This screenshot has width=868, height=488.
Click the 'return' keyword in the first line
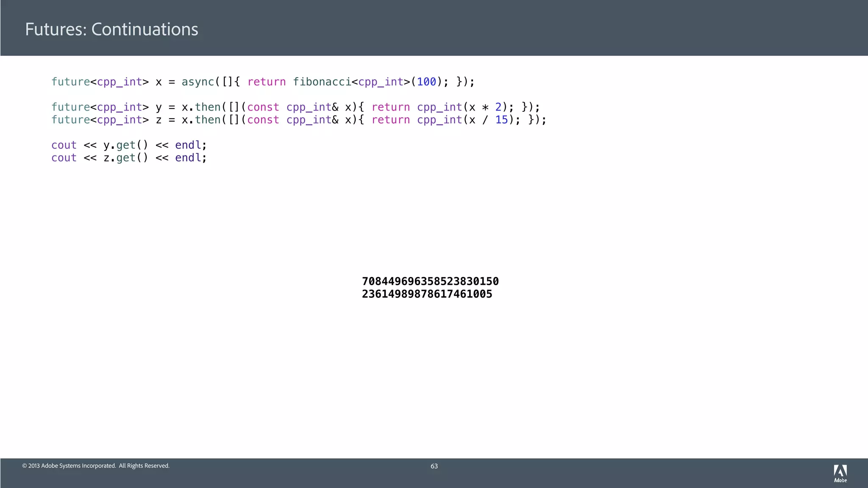267,82
